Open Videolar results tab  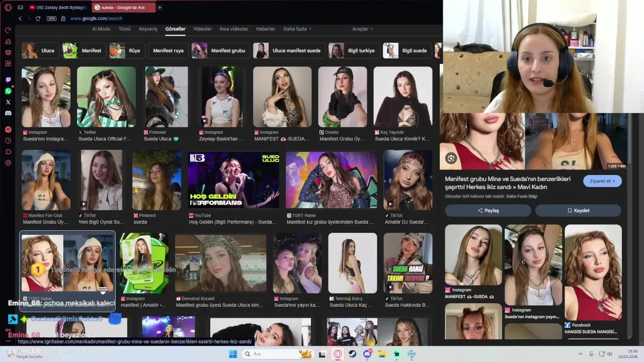[x=202, y=29]
